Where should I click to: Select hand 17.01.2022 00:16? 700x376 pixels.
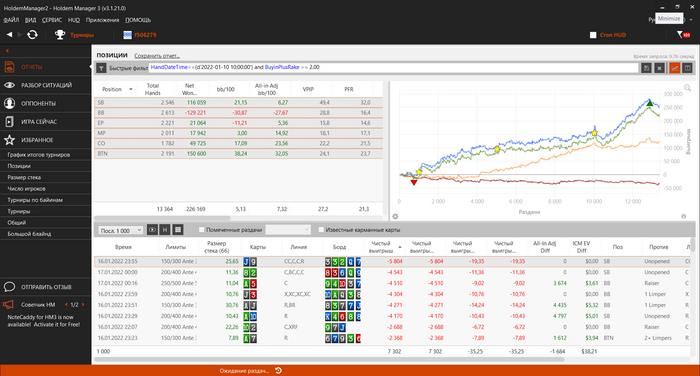pyautogui.click(x=392, y=283)
